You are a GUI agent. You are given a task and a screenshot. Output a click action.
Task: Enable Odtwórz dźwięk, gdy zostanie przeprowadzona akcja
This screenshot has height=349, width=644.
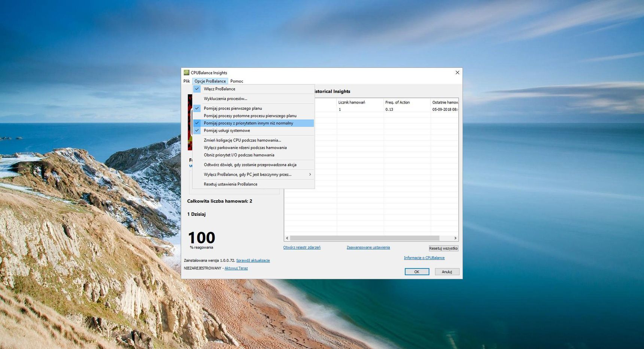[x=253, y=165]
